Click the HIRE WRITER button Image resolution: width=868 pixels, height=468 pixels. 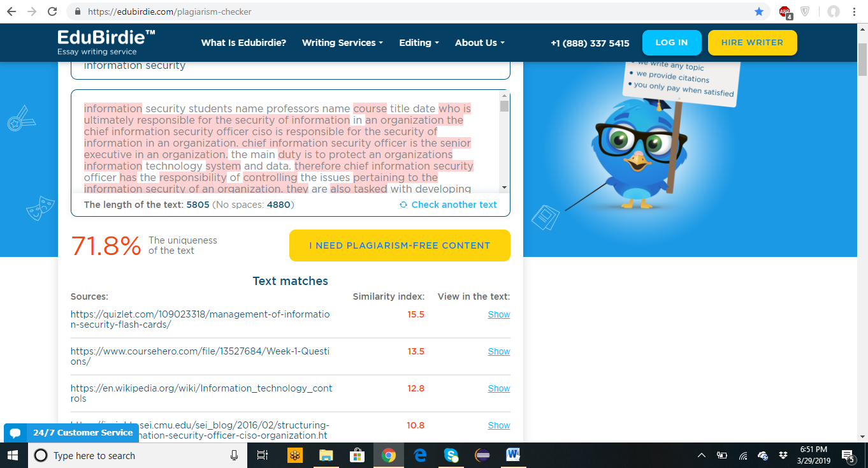click(x=752, y=43)
